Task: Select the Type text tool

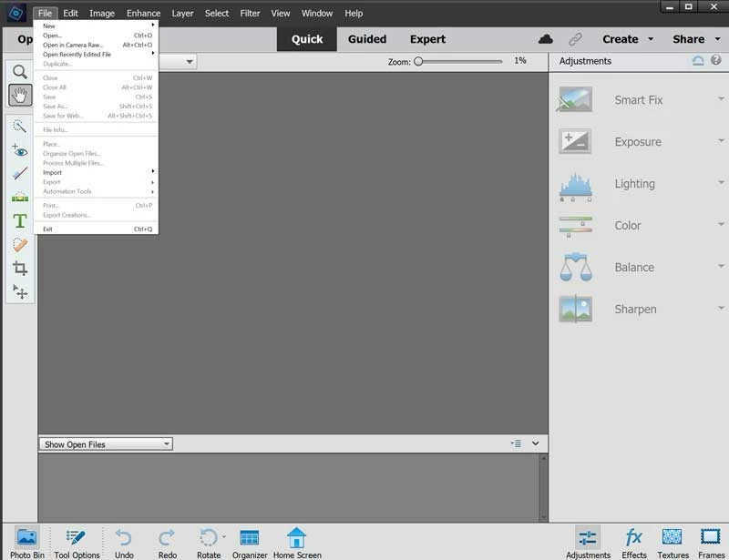Action: (19, 220)
